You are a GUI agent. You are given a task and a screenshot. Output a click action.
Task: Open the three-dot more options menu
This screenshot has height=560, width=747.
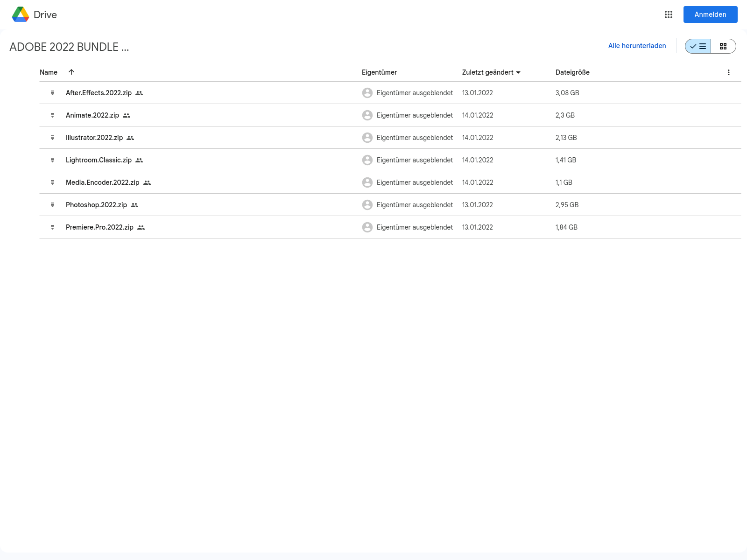point(729,72)
